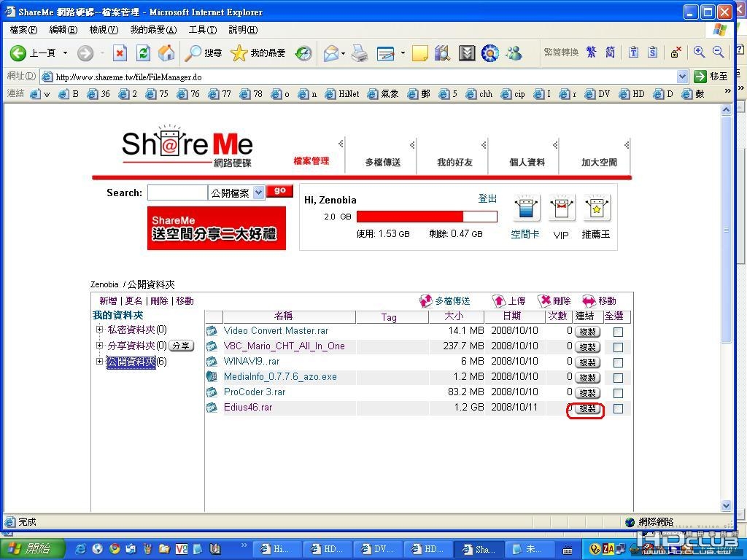Click the 空間卡 mascot icon
This screenshot has height=560, width=747.
point(526,208)
